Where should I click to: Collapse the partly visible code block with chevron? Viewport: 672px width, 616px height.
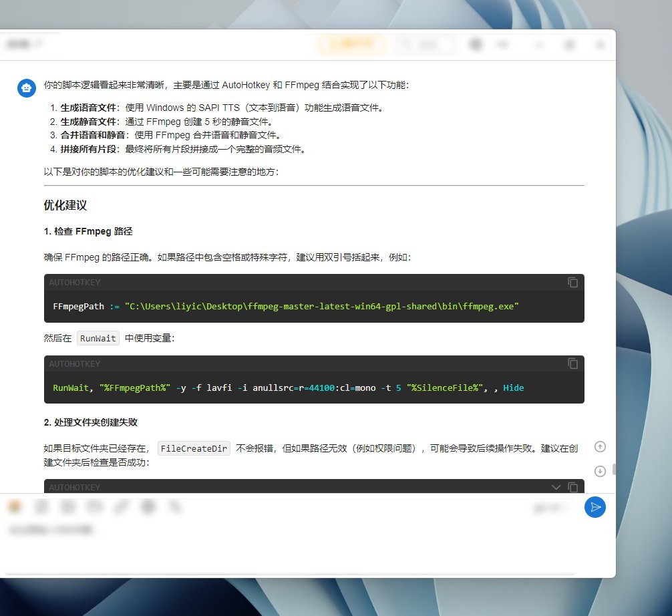(x=556, y=488)
